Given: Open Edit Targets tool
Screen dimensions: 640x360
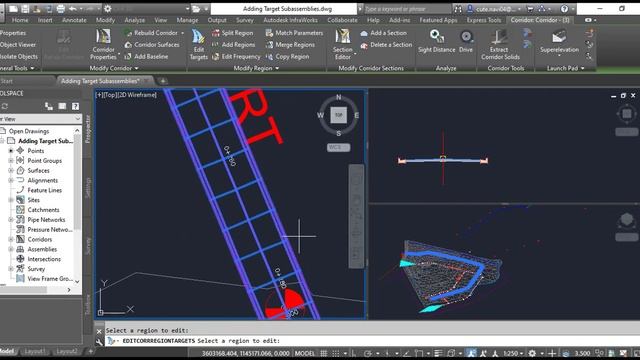Looking at the screenshot, I should coord(198,44).
